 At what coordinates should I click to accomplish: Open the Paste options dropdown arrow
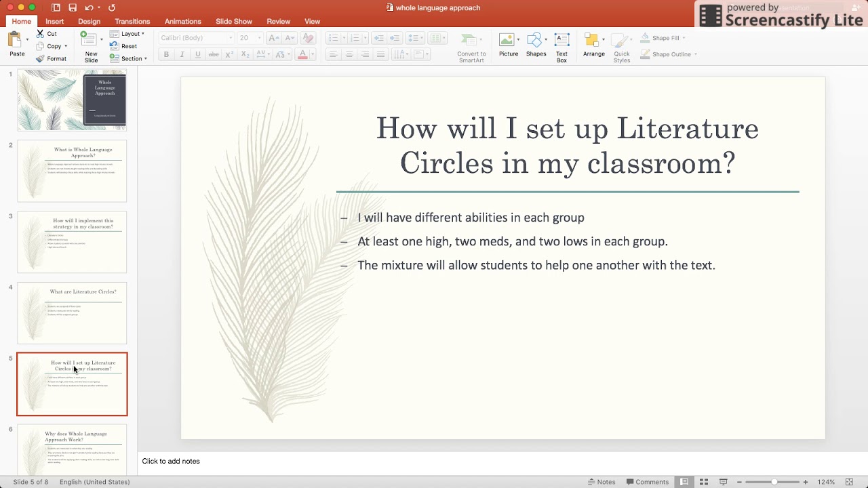27,39
